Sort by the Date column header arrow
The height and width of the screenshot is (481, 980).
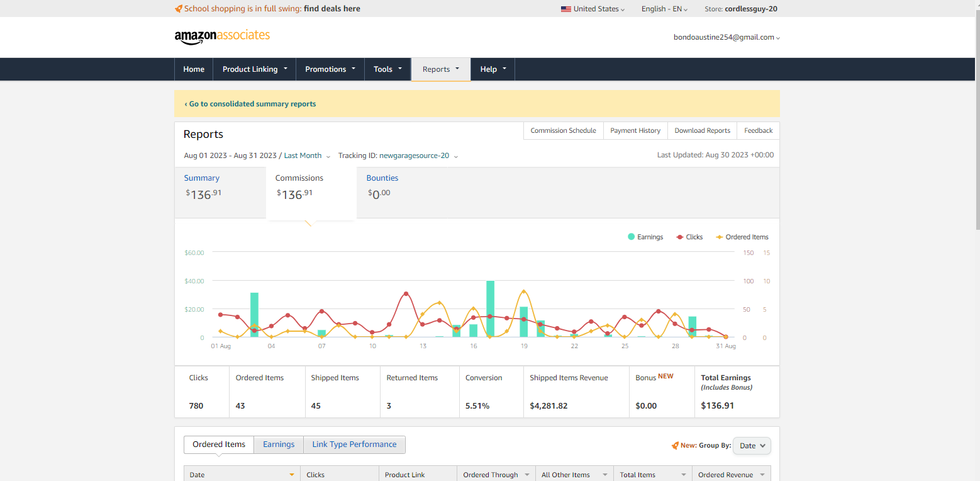point(292,475)
